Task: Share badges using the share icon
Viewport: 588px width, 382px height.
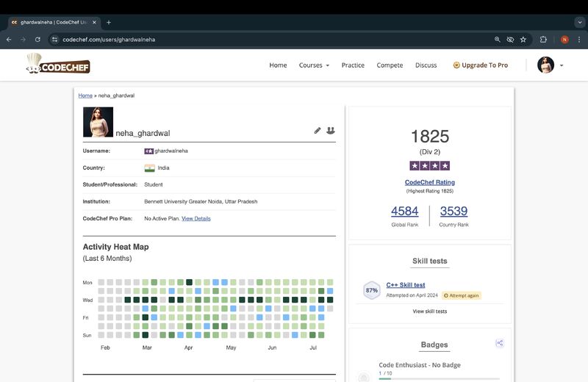Action: [500, 343]
